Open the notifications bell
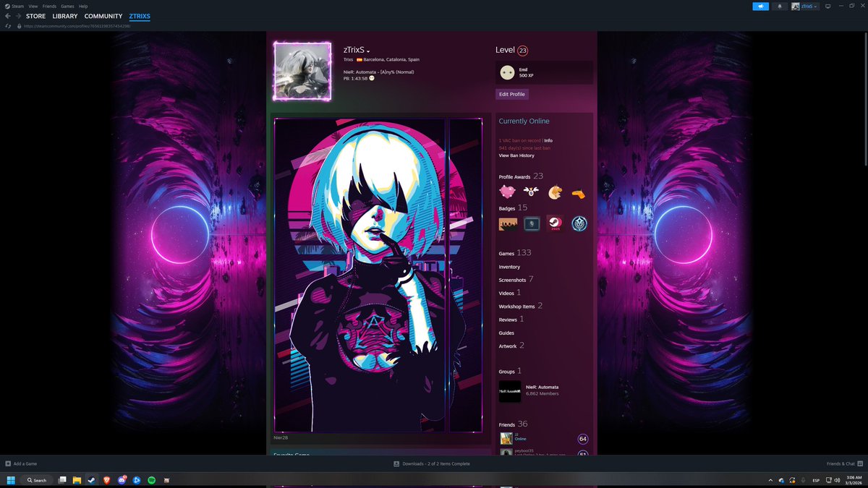 pyautogui.click(x=780, y=7)
